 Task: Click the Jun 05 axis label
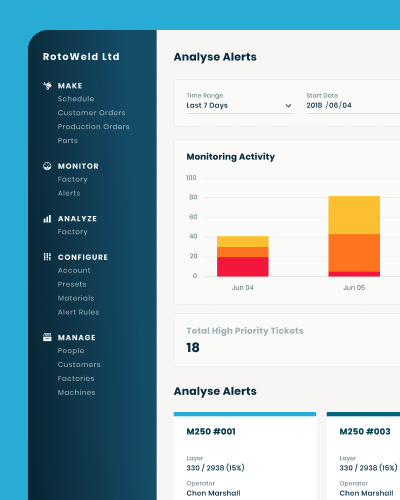coord(354,288)
